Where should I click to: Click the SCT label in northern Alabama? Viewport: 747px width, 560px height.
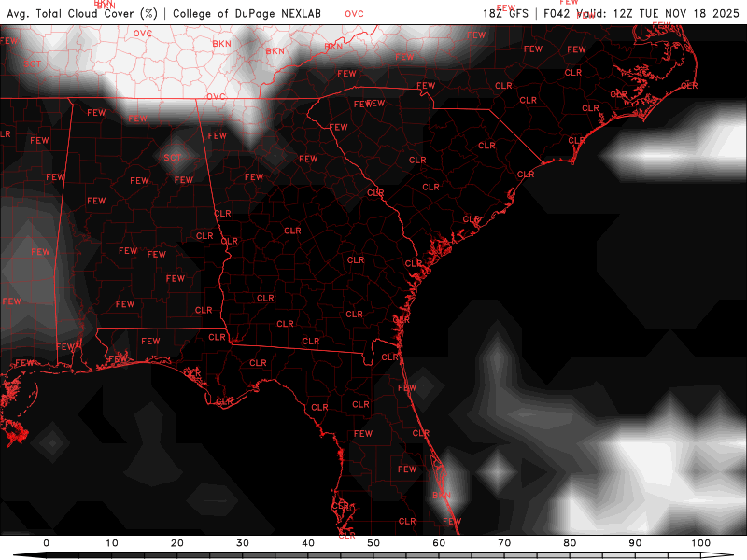pos(173,158)
